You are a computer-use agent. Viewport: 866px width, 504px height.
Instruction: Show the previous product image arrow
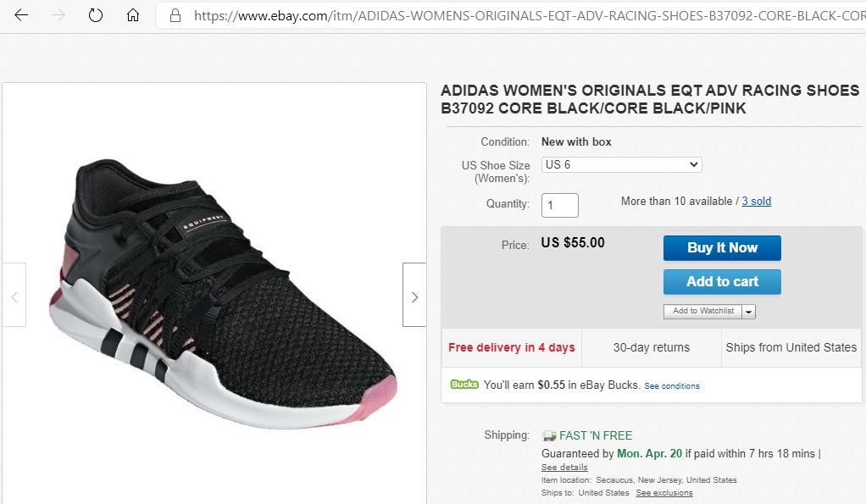14,296
